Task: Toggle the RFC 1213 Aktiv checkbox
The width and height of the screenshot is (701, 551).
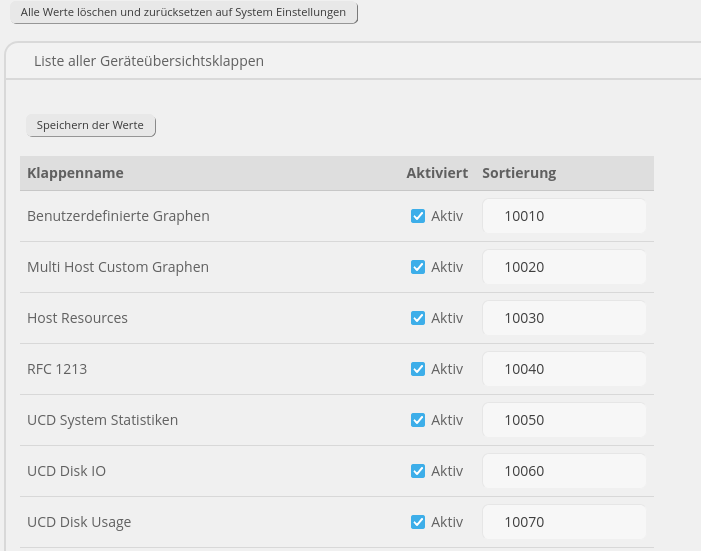Action: pyautogui.click(x=418, y=369)
